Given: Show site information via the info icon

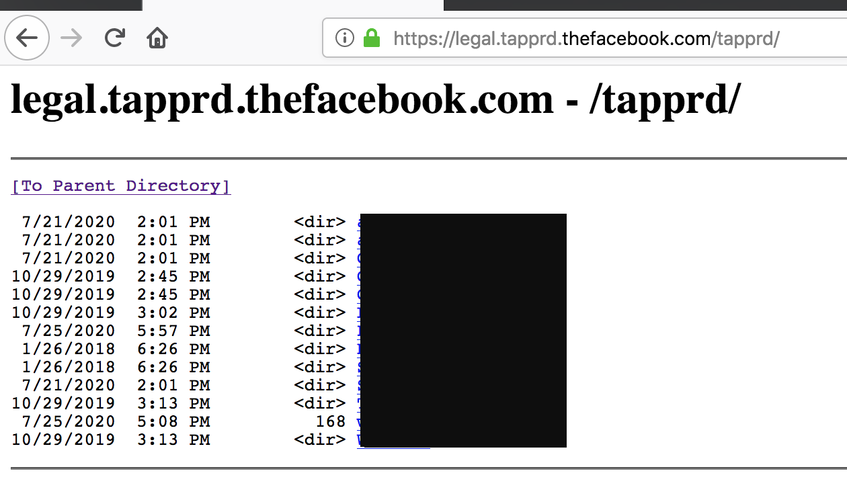Looking at the screenshot, I should pos(344,38).
